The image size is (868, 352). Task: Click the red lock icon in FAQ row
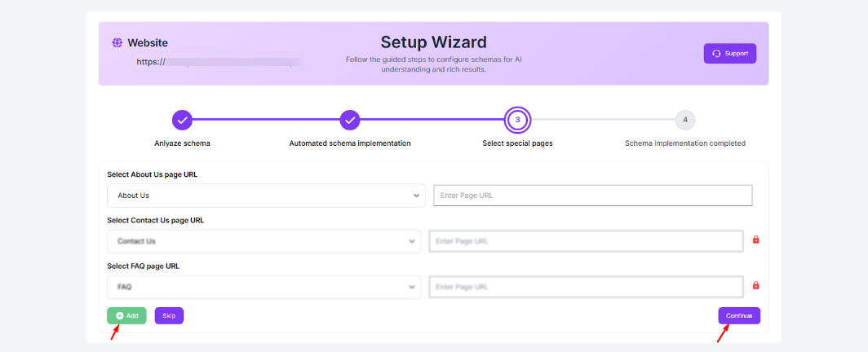tap(755, 286)
